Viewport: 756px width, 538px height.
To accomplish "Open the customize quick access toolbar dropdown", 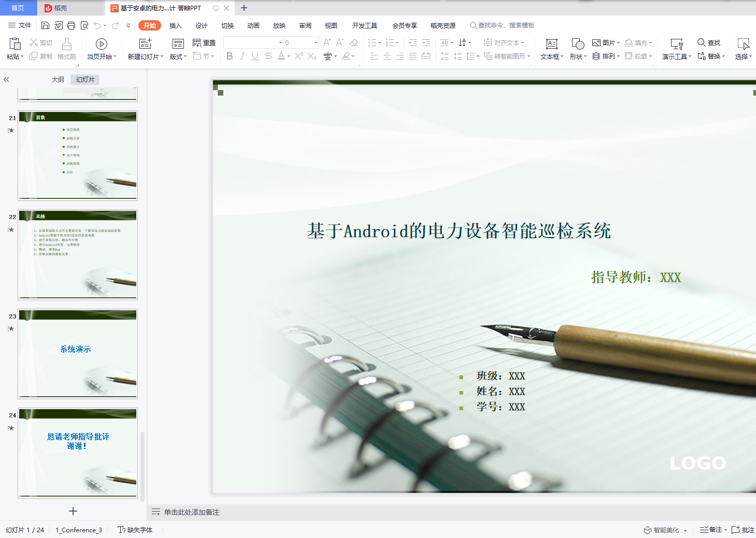I will (x=128, y=25).
